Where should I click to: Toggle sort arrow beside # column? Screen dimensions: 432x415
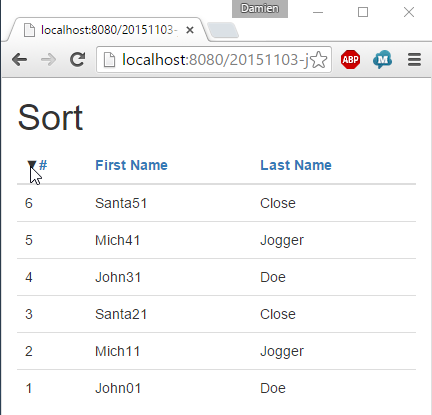tap(31, 165)
